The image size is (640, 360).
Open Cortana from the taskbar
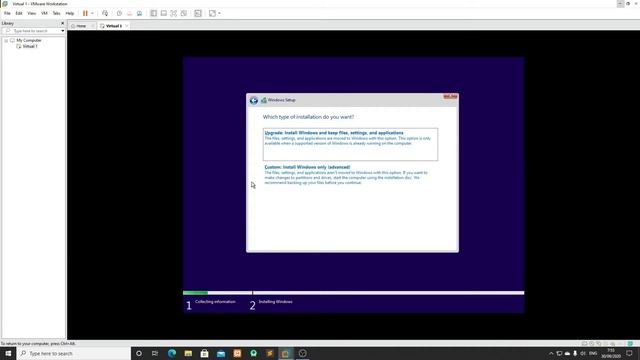coord(139,353)
